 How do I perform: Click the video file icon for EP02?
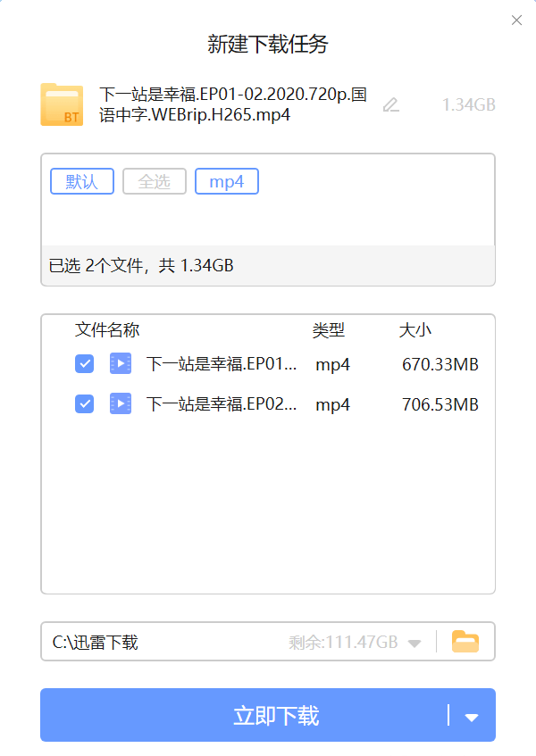121,403
